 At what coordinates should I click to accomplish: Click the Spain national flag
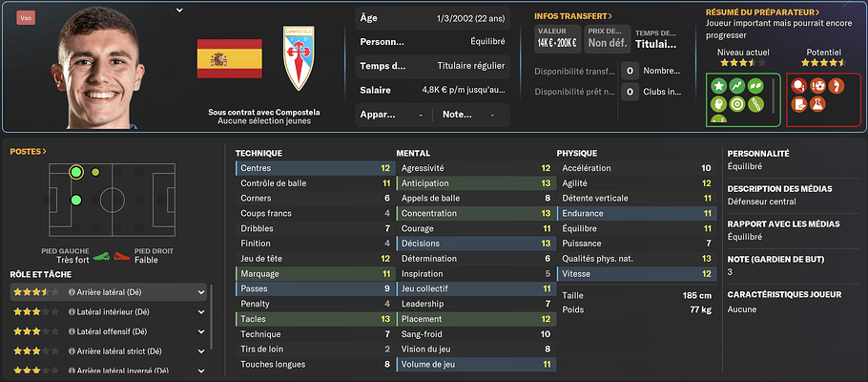230,59
